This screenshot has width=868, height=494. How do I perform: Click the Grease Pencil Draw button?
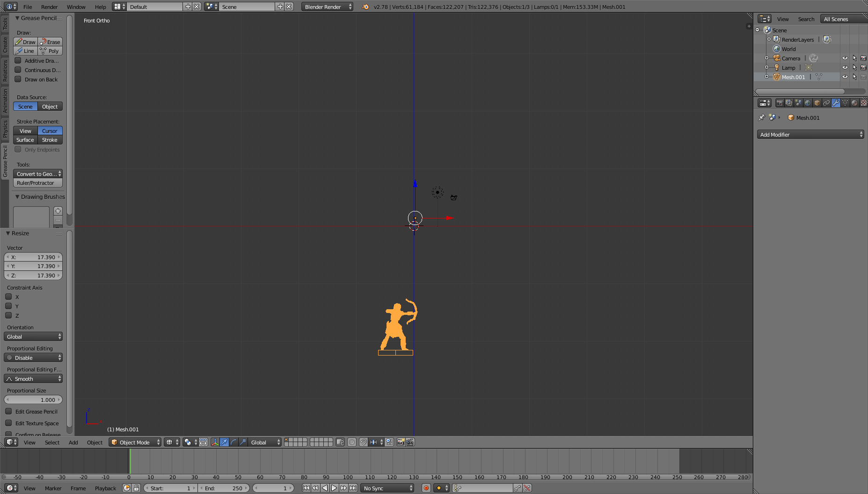pos(26,42)
